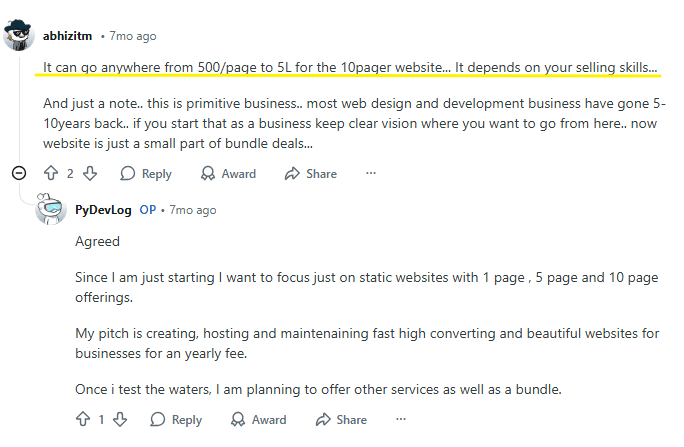Click abhizitm's avatar image
Image resolution: width=684 pixels, height=447 pixels.
coord(20,36)
